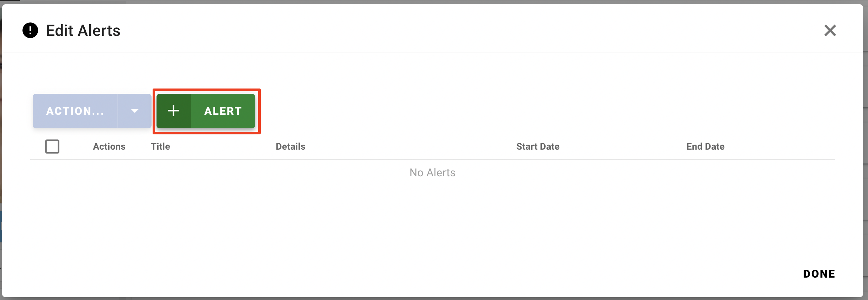Click the Actions column header
This screenshot has width=868, height=300.
click(x=109, y=146)
